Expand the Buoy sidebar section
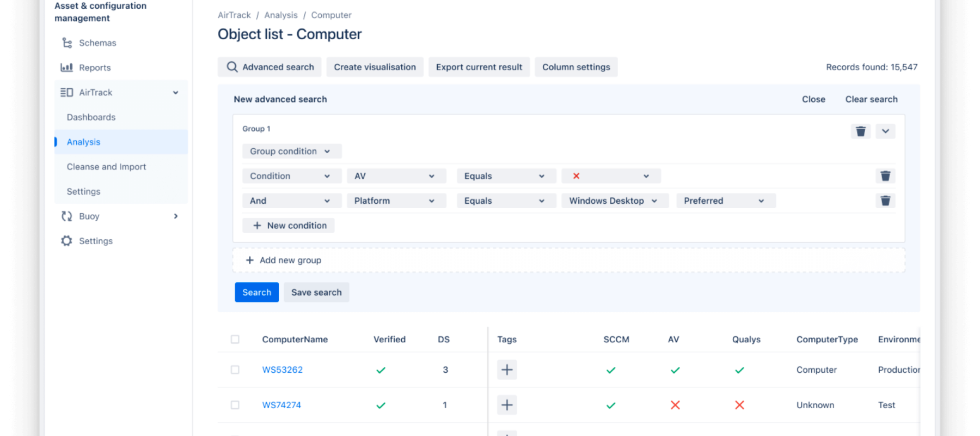Viewport: 980px width, 436px height. (x=175, y=216)
